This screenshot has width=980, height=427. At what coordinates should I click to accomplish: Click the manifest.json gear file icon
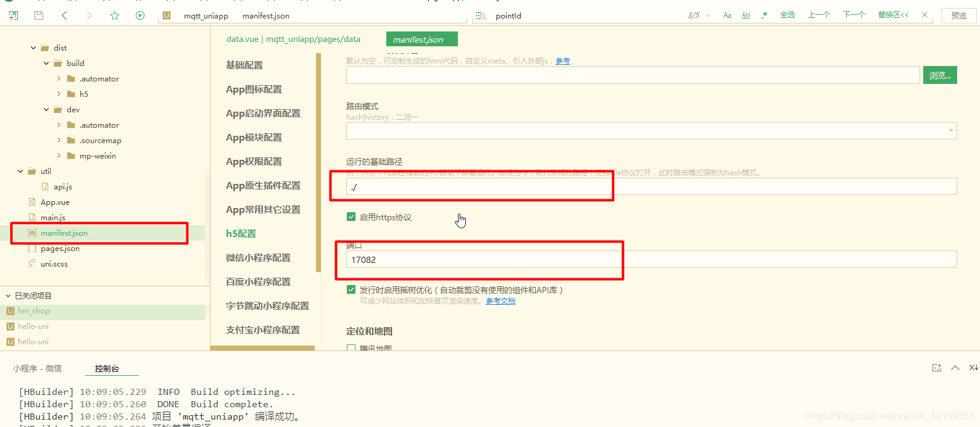32,233
